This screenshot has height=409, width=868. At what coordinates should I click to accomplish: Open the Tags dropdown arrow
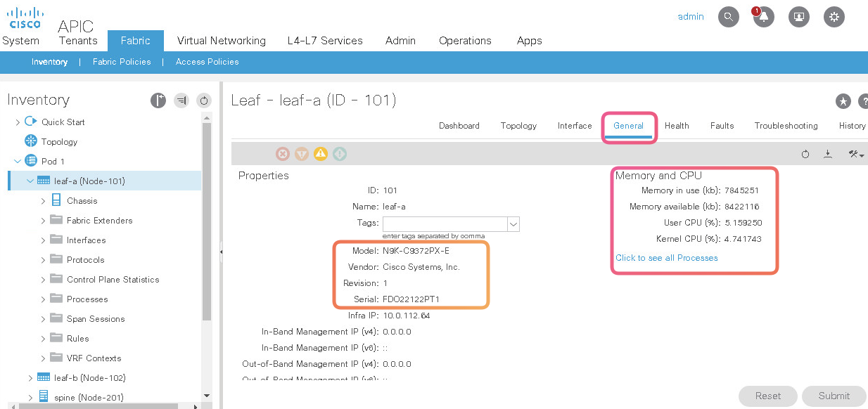513,223
